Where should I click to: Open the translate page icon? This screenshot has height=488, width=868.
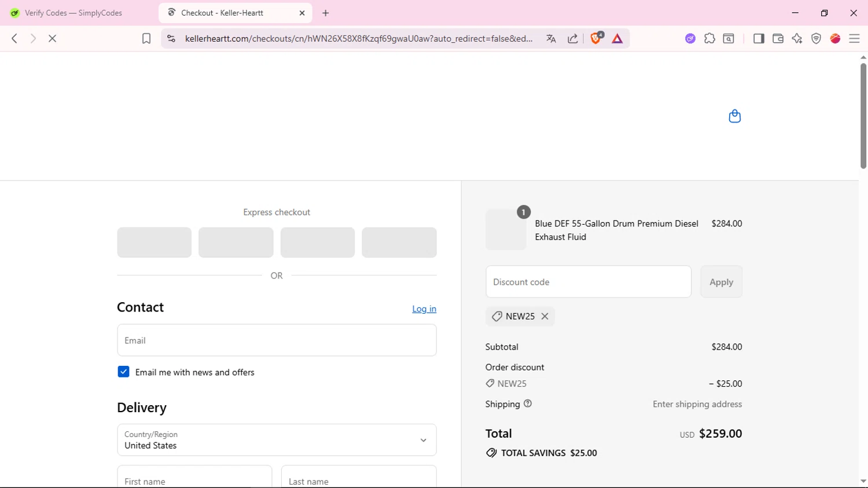point(551,39)
